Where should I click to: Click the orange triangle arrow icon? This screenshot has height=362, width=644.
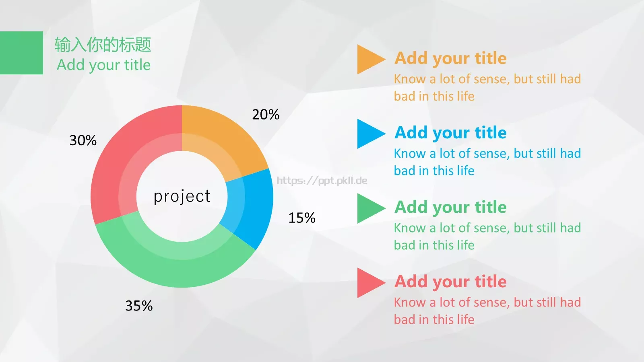pyautogui.click(x=371, y=60)
